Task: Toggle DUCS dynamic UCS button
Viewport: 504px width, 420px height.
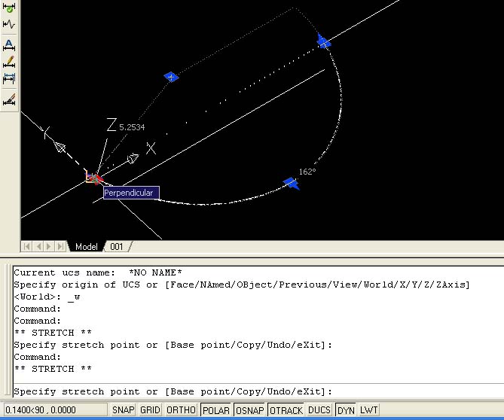Action: 319,410
